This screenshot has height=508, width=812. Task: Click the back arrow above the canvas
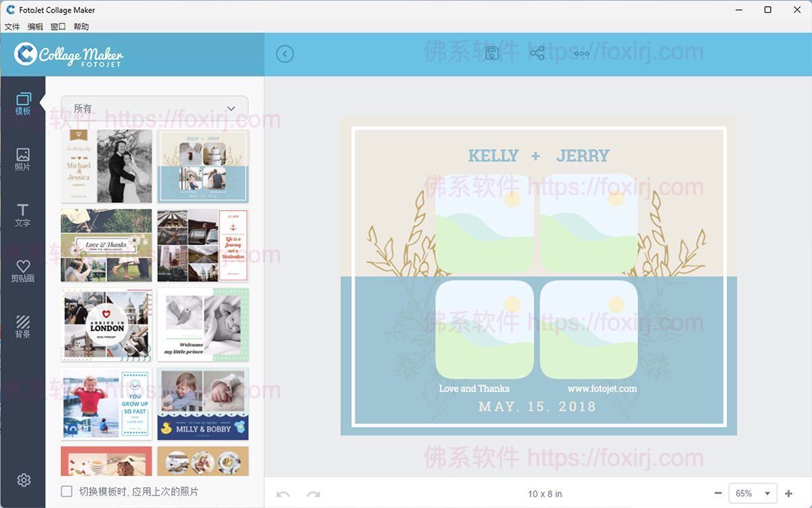(284, 54)
